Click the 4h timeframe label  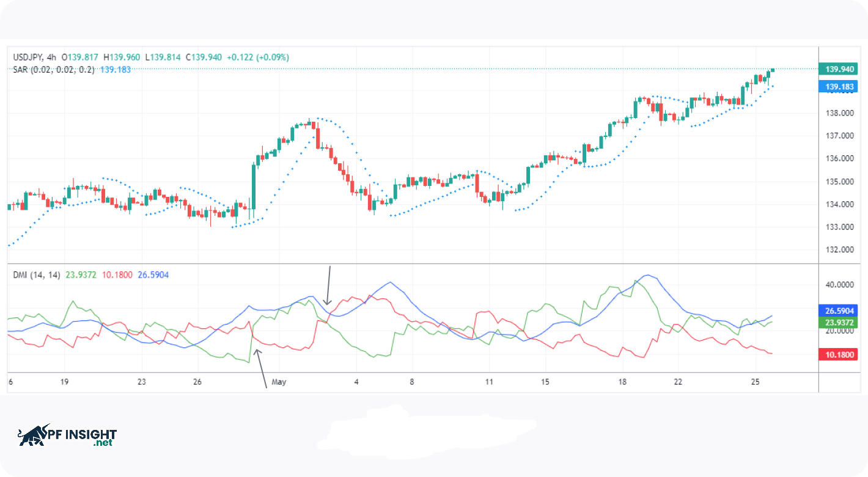(x=51, y=57)
